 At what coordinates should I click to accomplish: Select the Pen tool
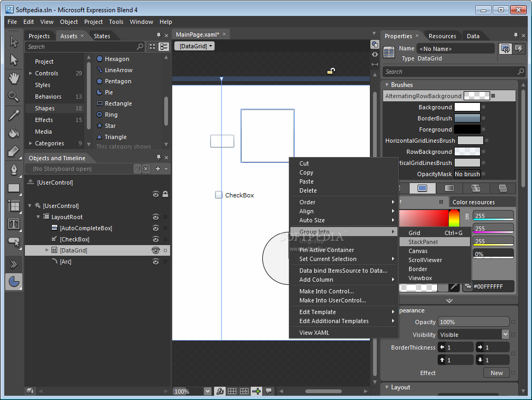click(x=14, y=169)
